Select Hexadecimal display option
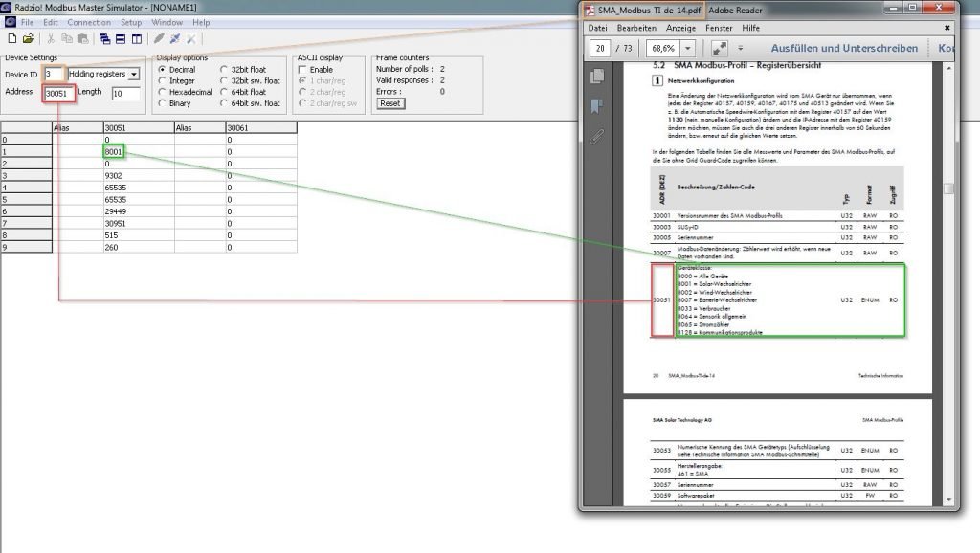This screenshot has height=553, width=980. pos(185,92)
